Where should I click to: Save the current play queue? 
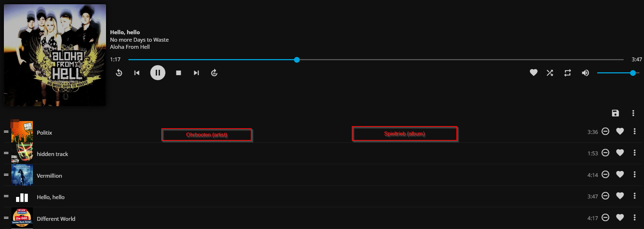[x=615, y=113]
